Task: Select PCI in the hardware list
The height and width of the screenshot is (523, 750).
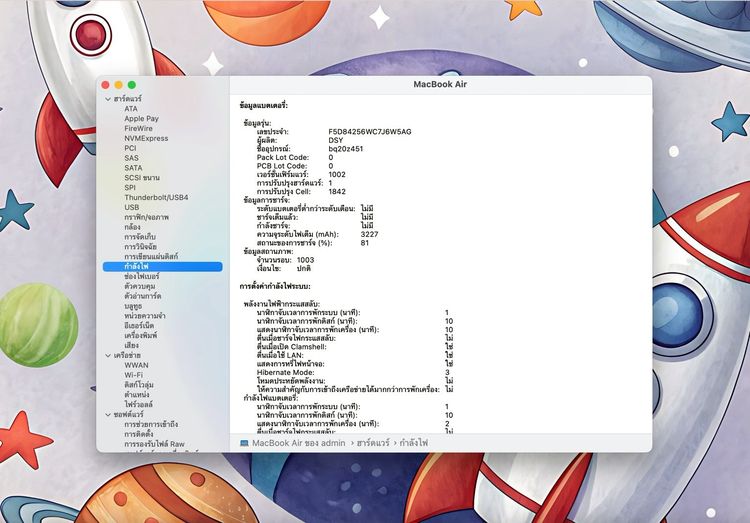Action: click(x=131, y=148)
